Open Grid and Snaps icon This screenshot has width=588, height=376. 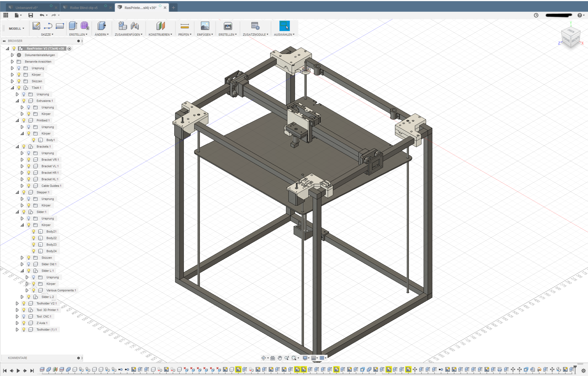(x=314, y=358)
